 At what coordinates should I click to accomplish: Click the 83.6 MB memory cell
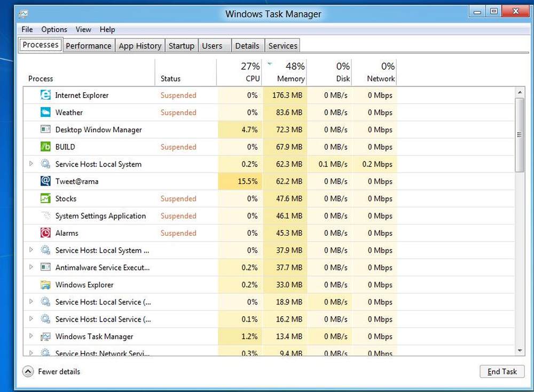[285, 113]
